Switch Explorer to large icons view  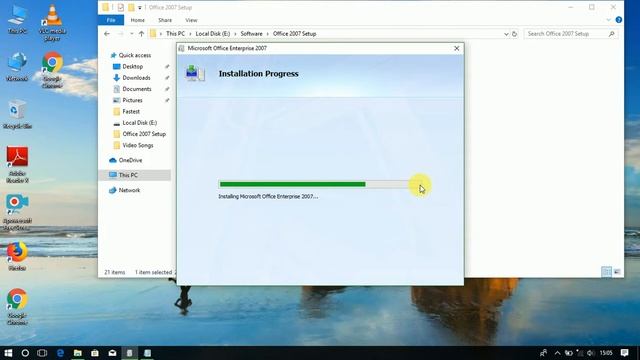click(617, 272)
